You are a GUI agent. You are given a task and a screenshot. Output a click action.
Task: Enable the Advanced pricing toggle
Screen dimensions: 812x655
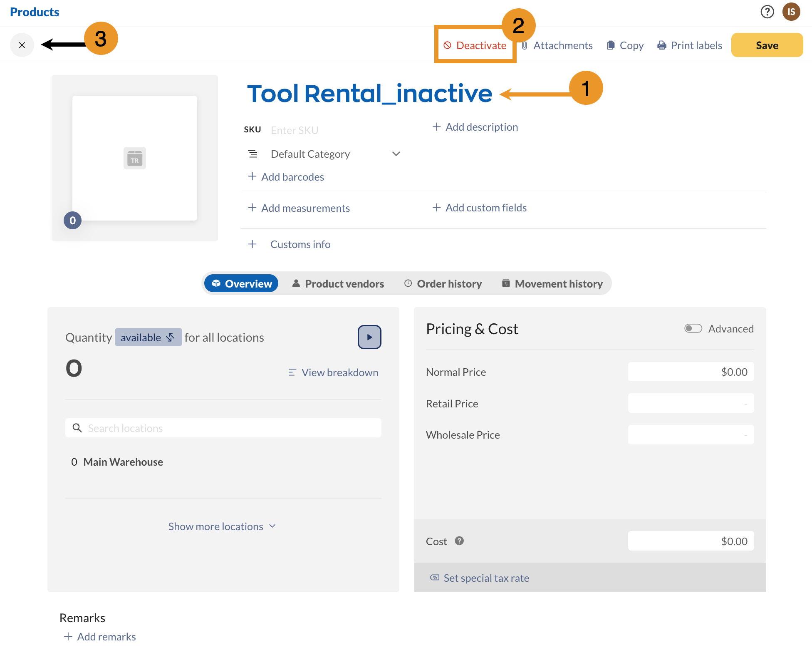tap(693, 328)
